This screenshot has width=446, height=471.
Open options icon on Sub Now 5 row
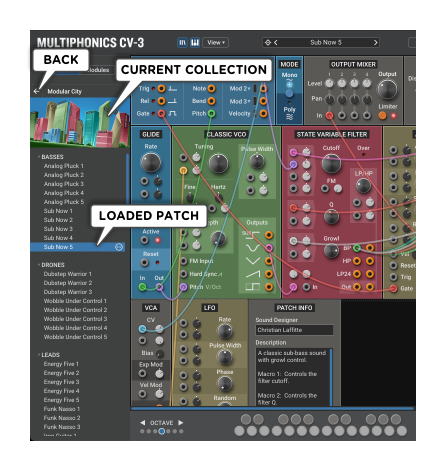(119, 247)
